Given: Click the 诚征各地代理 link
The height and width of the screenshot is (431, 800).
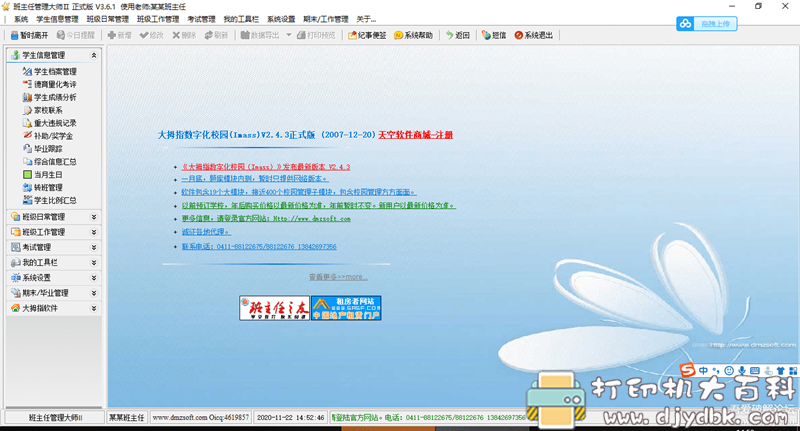Looking at the screenshot, I should click(206, 232).
